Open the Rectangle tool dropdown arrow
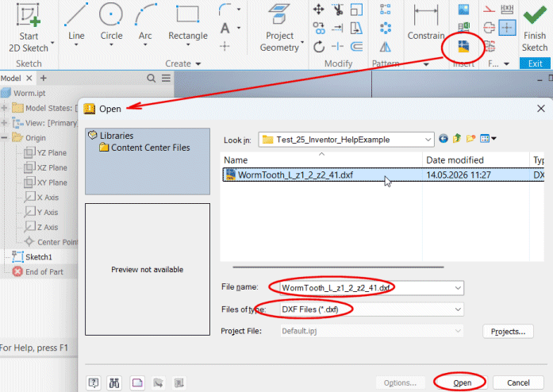This screenshot has height=392, width=553. pyautogui.click(x=188, y=44)
